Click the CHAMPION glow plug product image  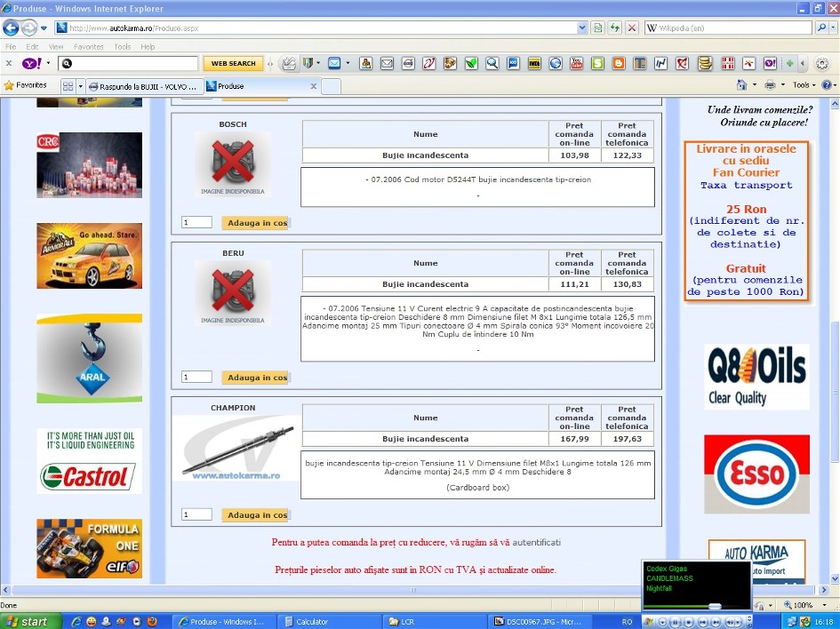(236, 448)
